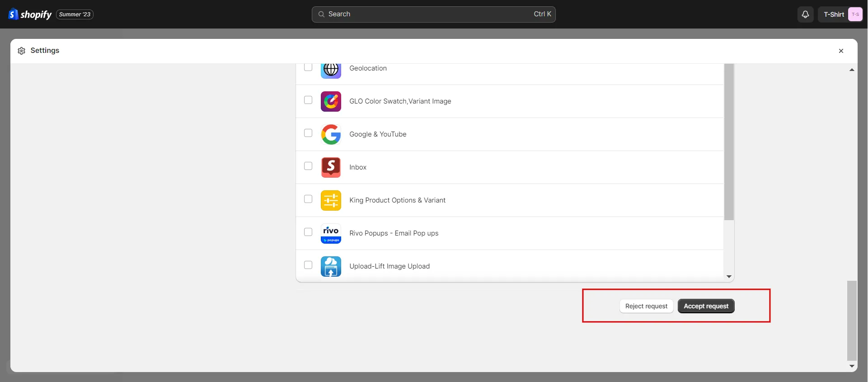Click the 'Inbox' app label
Image resolution: width=868 pixels, height=382 pixels.
(358, 167)
